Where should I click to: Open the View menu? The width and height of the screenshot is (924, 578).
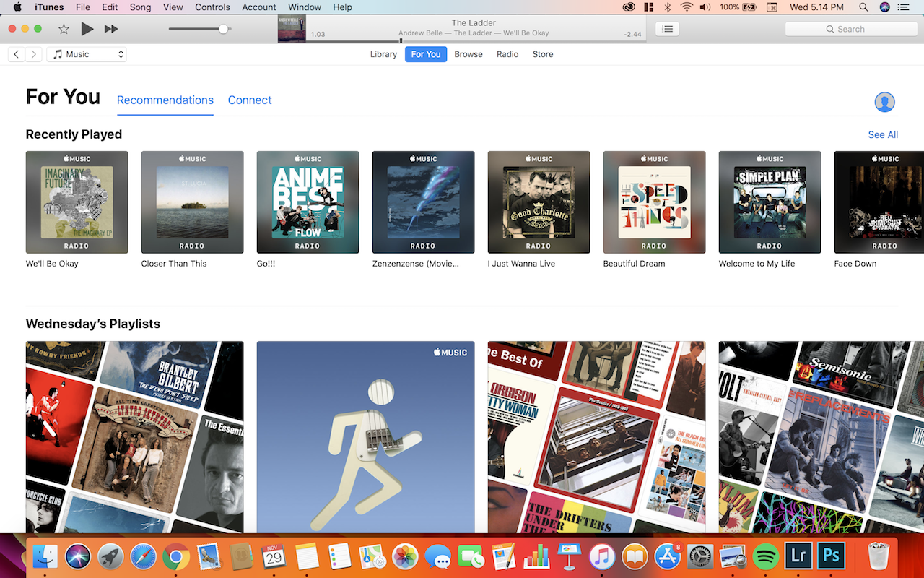click(173, 7)
